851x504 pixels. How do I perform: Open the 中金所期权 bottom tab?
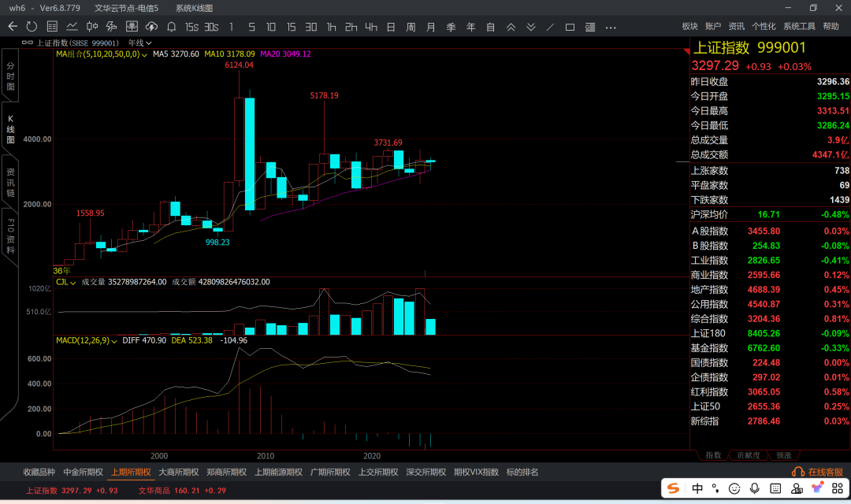[x=83, y=472]
